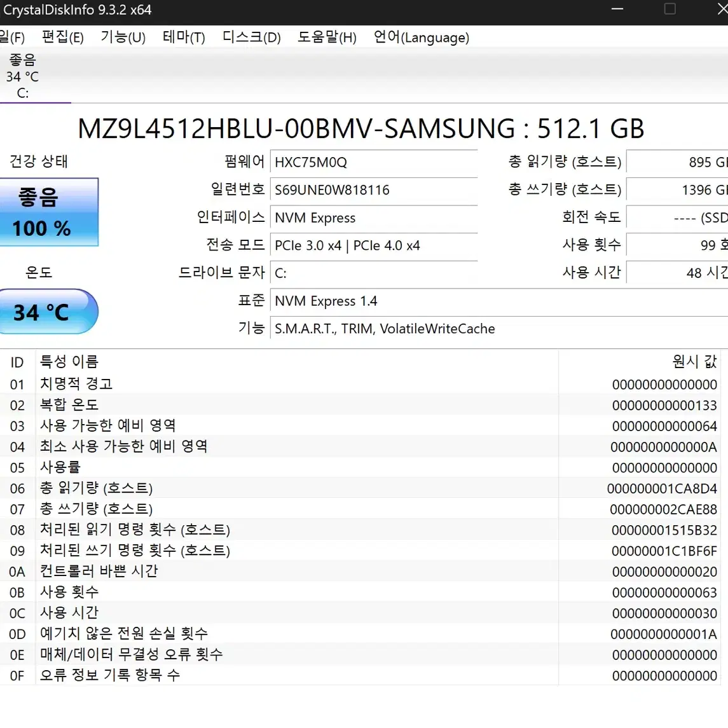This screenshot has width=728, height=728.
Task: Click the firmware field HXC75M0Q
Action: pos(374,162)
